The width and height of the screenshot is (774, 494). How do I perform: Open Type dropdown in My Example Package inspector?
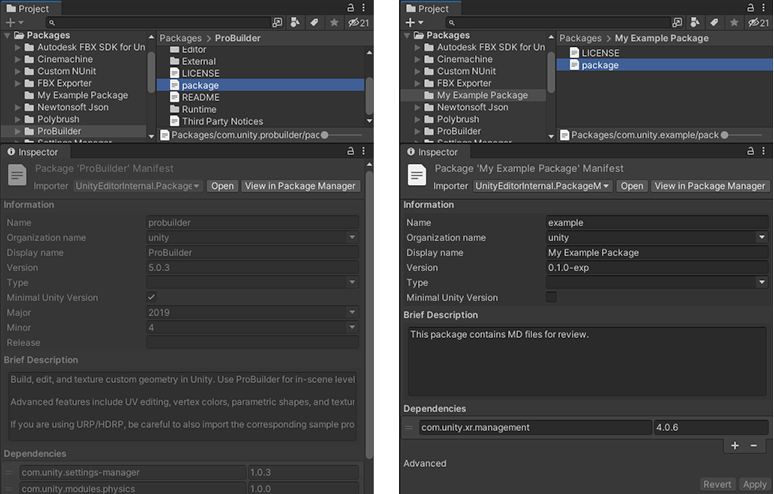pyautogui.click(x=657, y=283)
